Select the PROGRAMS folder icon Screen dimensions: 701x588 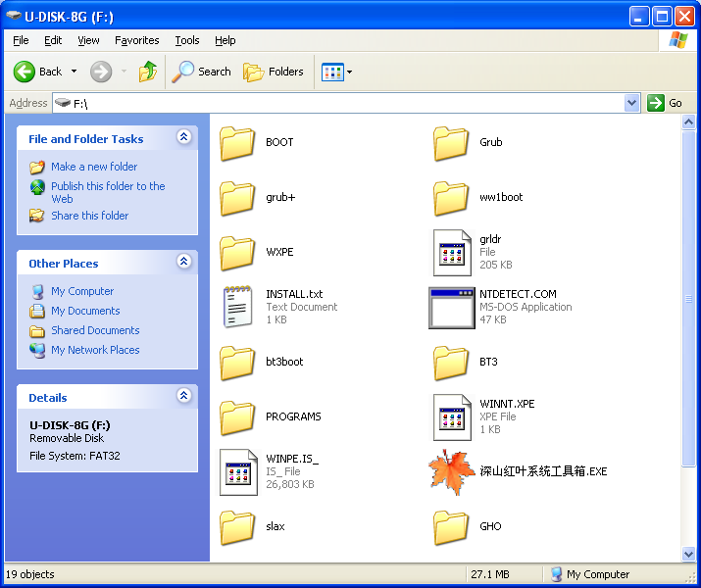coord(237,417)
